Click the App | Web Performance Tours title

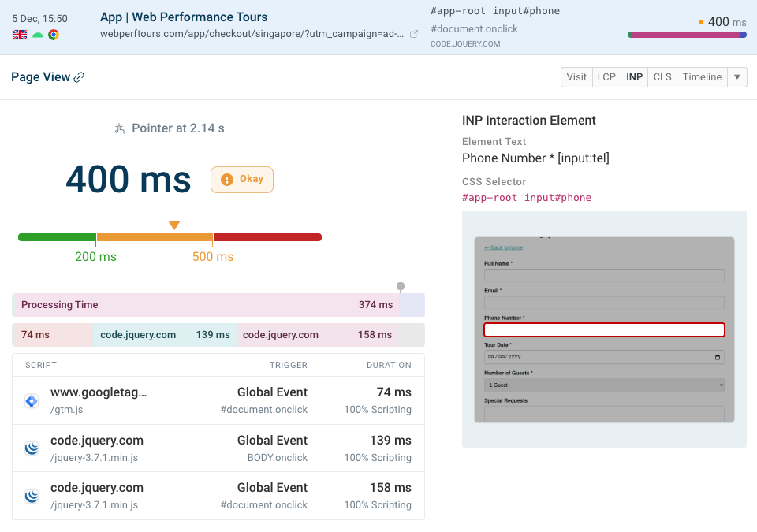[x=184, y=17]
